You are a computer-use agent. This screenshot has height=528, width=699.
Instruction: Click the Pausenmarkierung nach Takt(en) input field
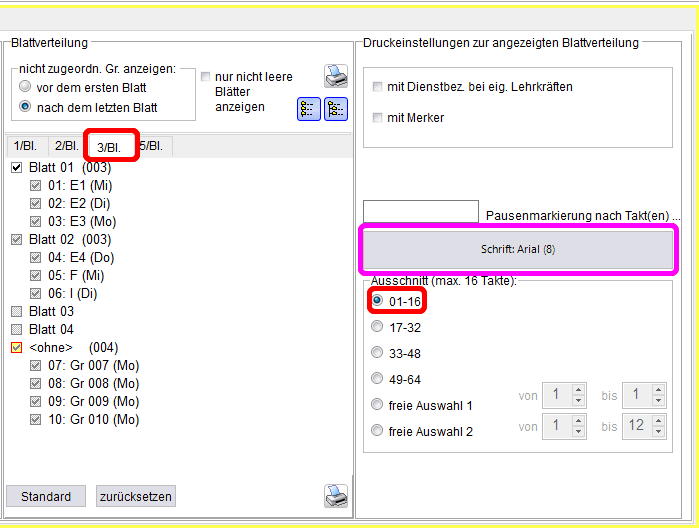tap(420, 212)
